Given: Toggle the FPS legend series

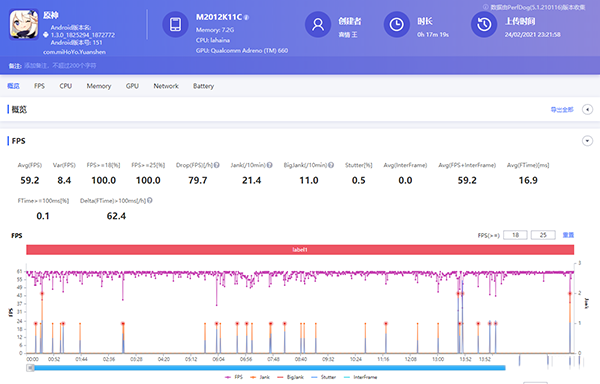Looking at the screenshot, I should click(x=234, y=377).
